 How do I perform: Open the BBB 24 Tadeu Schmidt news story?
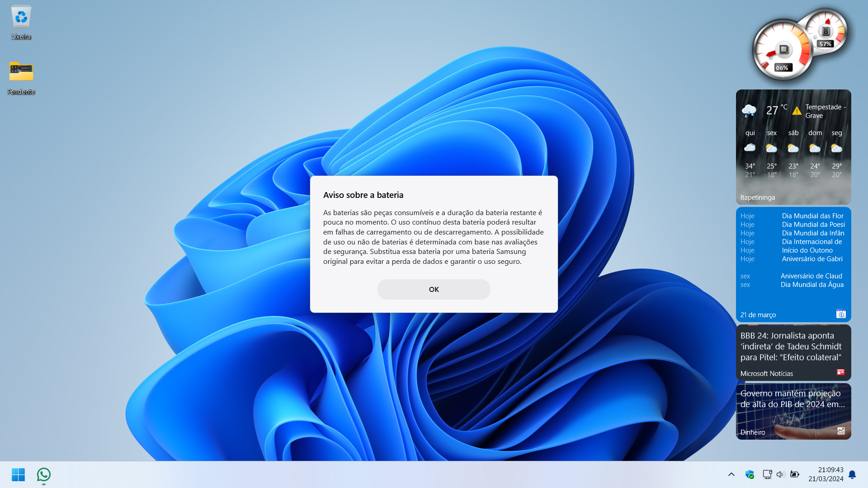click(791, 346)
